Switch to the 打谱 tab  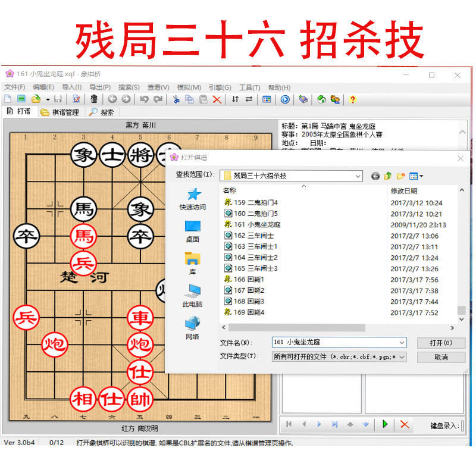click(19, 111)
